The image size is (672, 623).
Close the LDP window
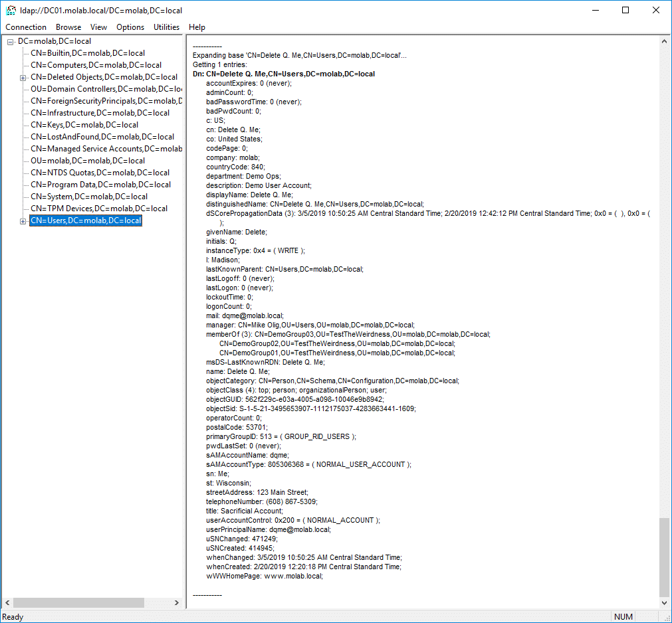(x=655, y=10)
